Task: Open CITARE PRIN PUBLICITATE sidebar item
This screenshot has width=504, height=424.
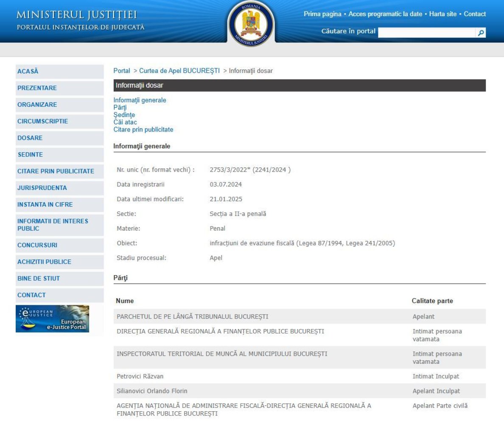Action: [56, 171]
